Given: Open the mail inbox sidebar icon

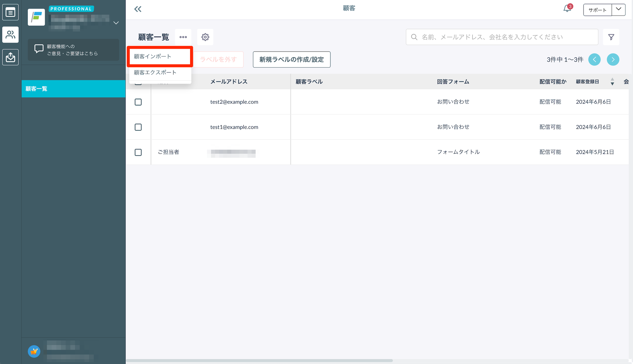Looking at the screenshot, I should pos(11,57).
